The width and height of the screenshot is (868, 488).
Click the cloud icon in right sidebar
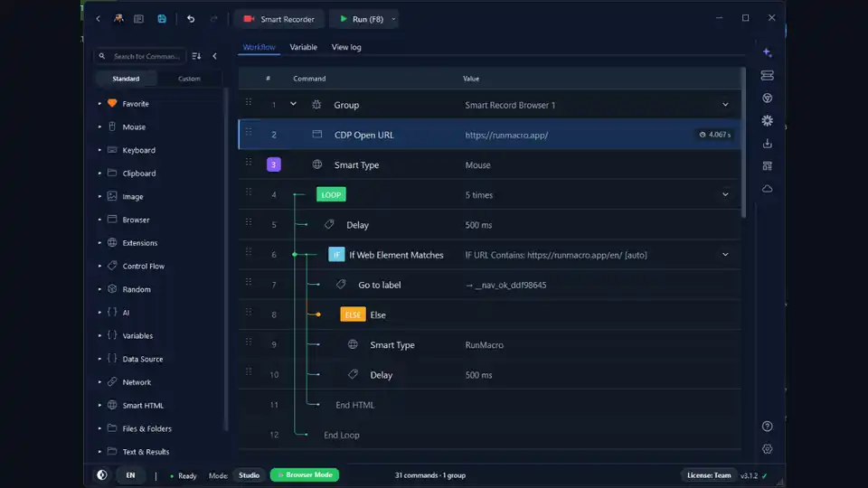(x=768, y=189)
